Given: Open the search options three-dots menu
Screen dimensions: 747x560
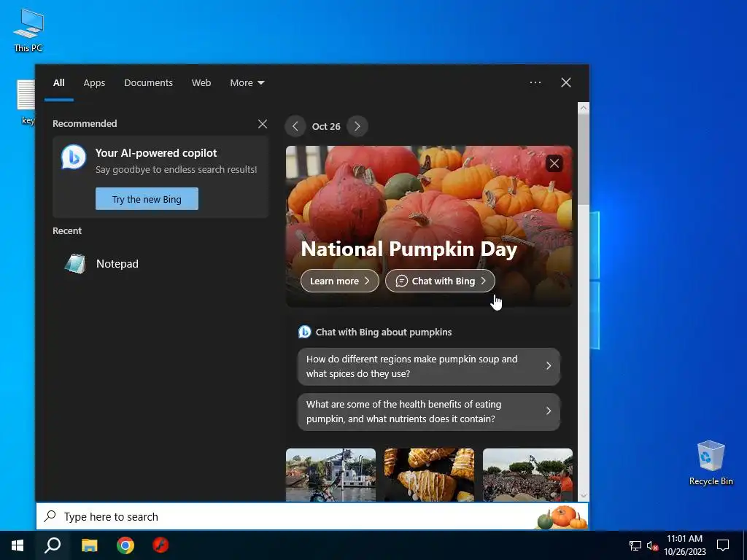Looking at the screenshot, I should 535,82.
